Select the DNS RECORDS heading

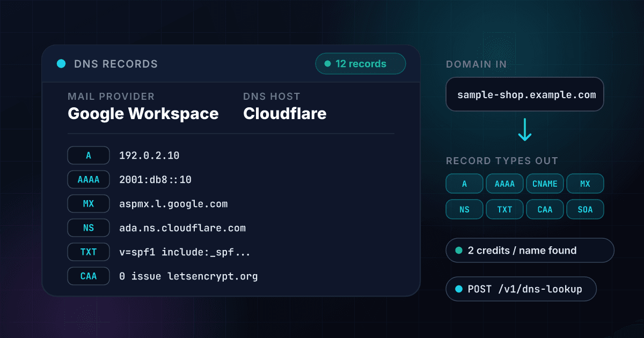click(x=116, y=64)
